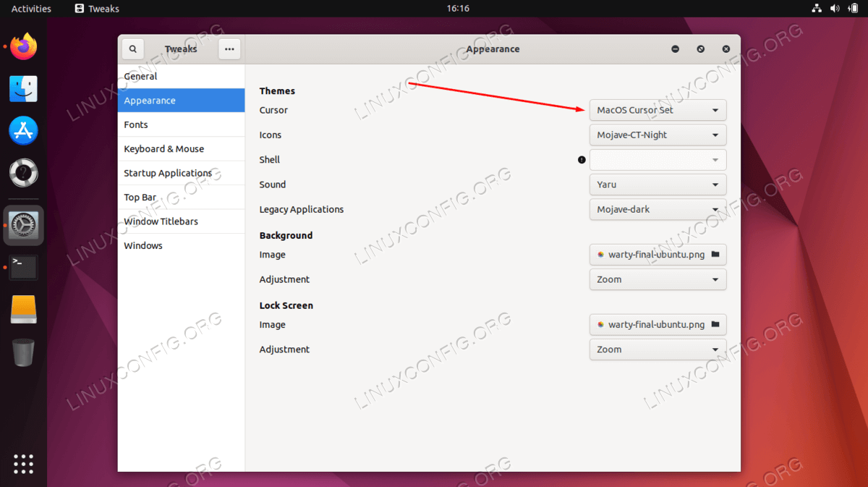The width and height of the screenshot is (868, 487).
Task: Open the Legacy Applications theme dropdown
Action: click(x=658, y=209)
